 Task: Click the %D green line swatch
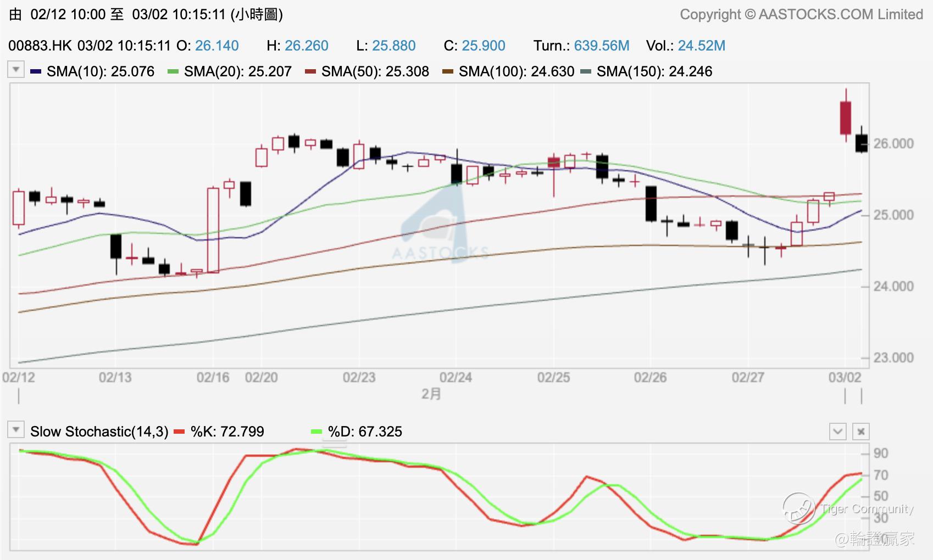pyautogui.click(x=316, y=432)
